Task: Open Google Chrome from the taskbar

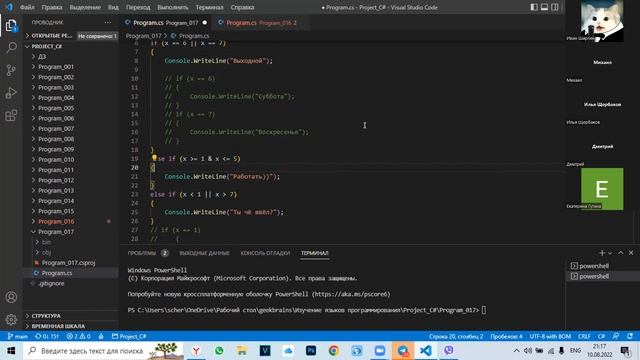Action: pyautogui.click(x=333, y=351)
